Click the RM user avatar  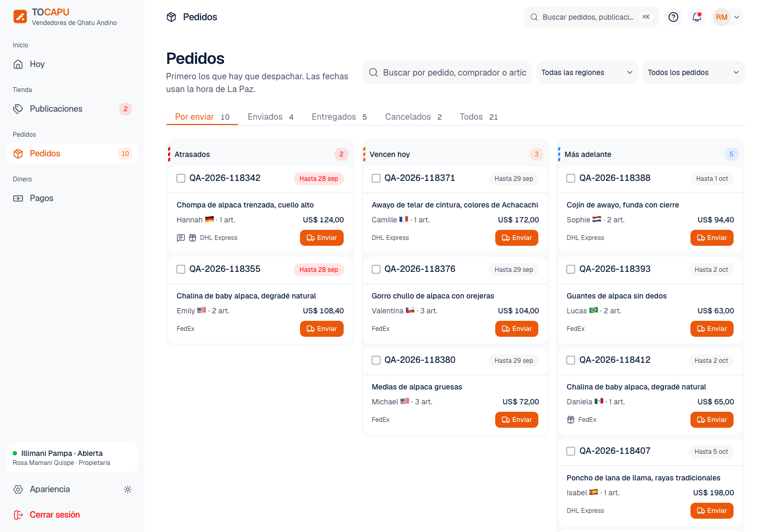coord(721,17)
